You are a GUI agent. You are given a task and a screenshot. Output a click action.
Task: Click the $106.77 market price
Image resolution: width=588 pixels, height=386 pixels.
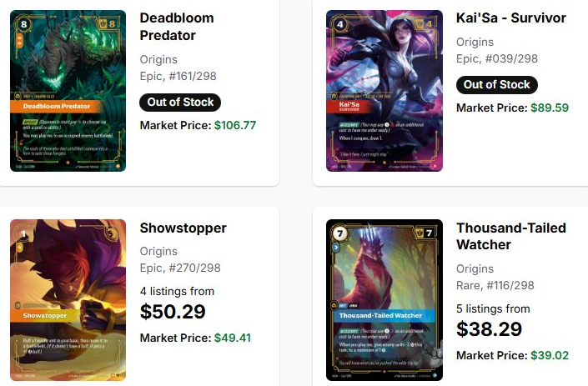[235, 125]
